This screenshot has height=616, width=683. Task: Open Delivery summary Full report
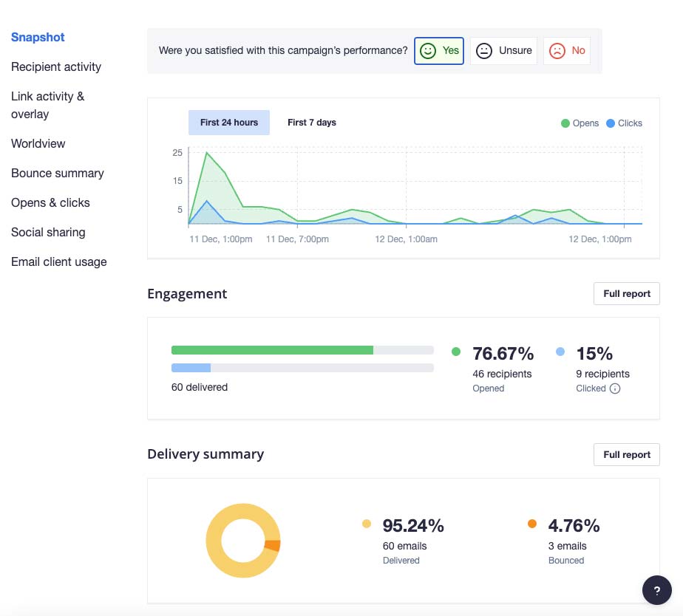tap(626, 454)
